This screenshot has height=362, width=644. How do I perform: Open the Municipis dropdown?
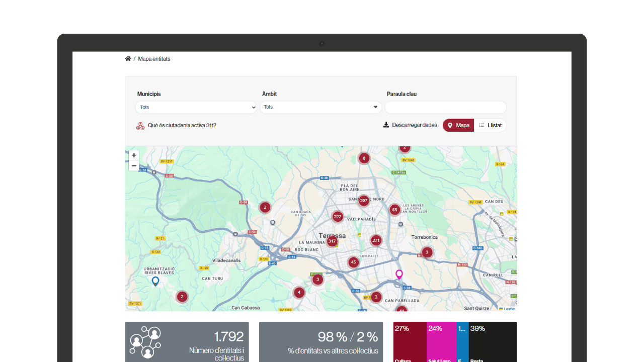pos(196,107)
